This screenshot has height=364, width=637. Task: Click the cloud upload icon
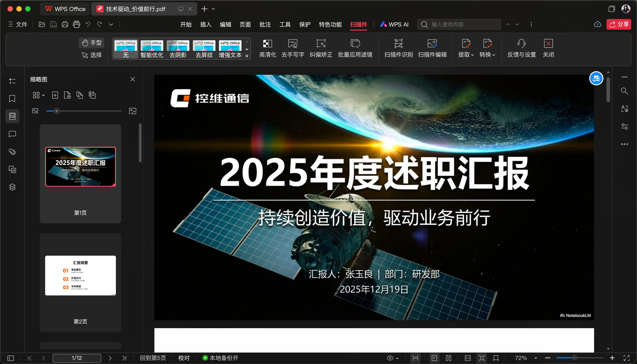click(597, 24)
